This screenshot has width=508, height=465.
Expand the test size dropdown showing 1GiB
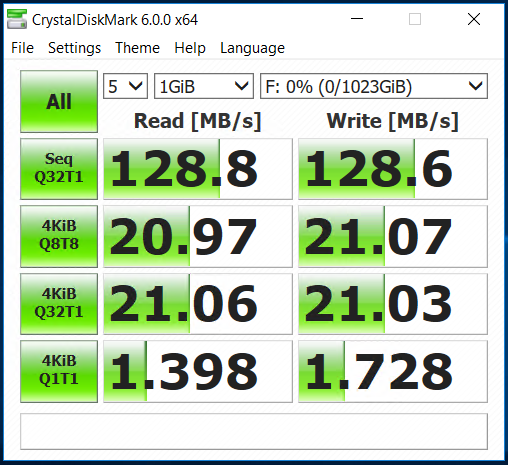pyautogui.click(x=204, y=86)
